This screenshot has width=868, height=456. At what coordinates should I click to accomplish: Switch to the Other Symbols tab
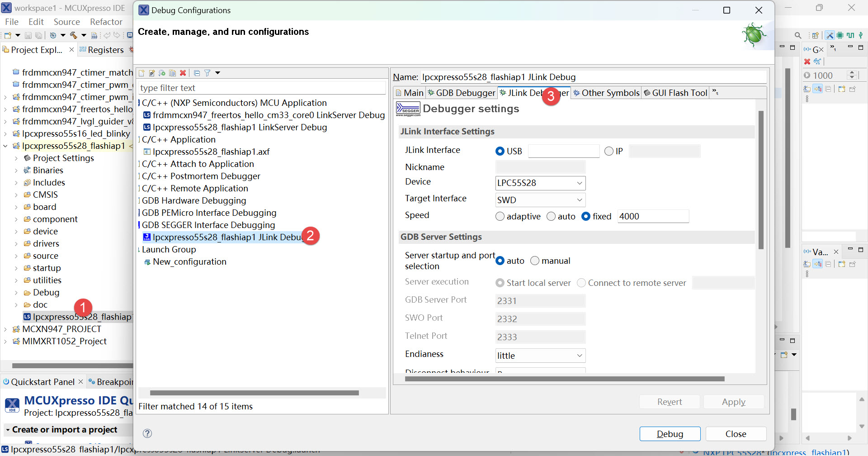point(606,93)
